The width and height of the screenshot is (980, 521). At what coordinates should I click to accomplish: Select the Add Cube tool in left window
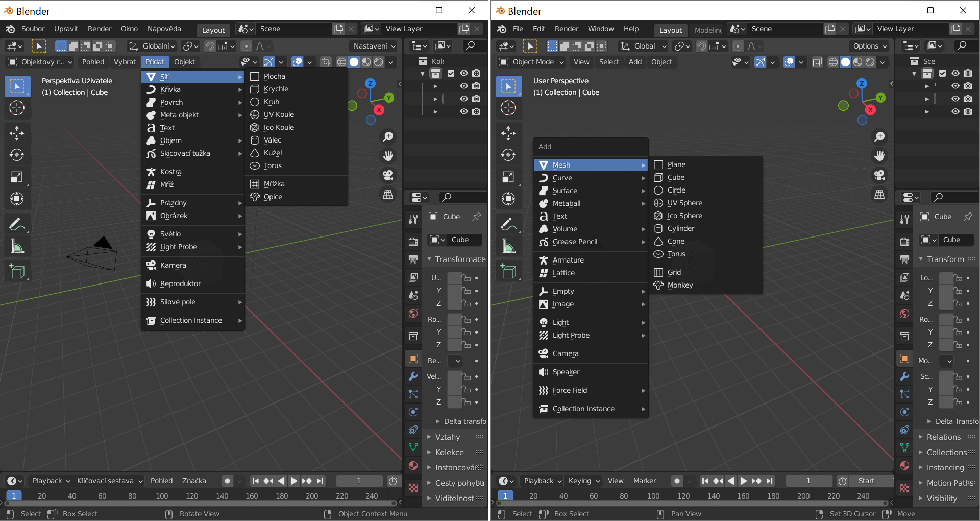click(17, 271)
